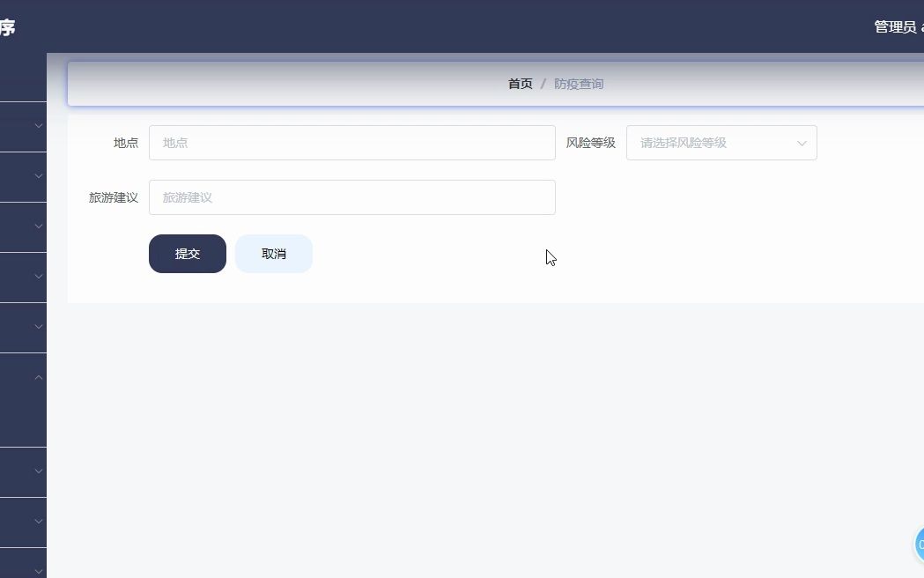Click the up chevron of the expanded sidebar section
The image size is (924, 578).
click(37, 376)
